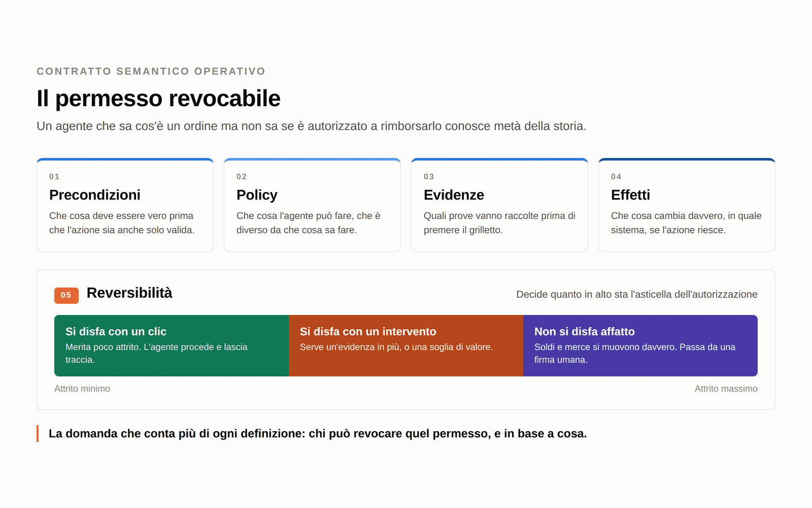Click text 'Serve un'evidenza in più'
The height and width of the screenshot is (508, 812).
click(396, 347)
